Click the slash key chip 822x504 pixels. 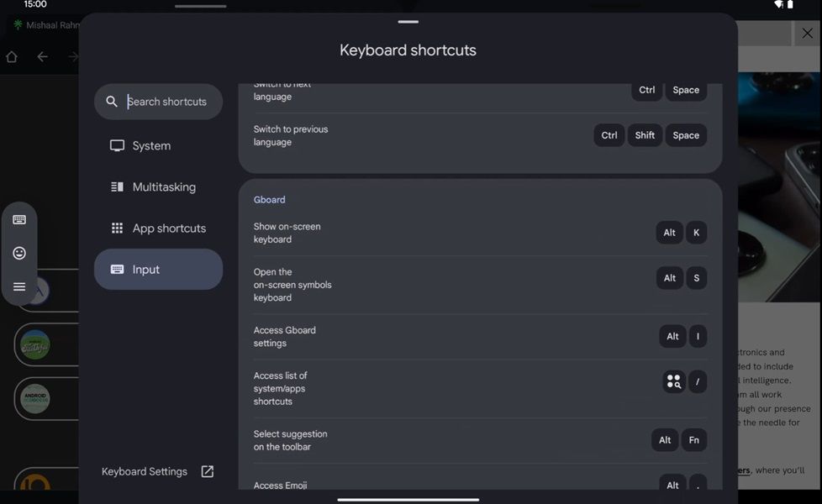click(698, 382)
